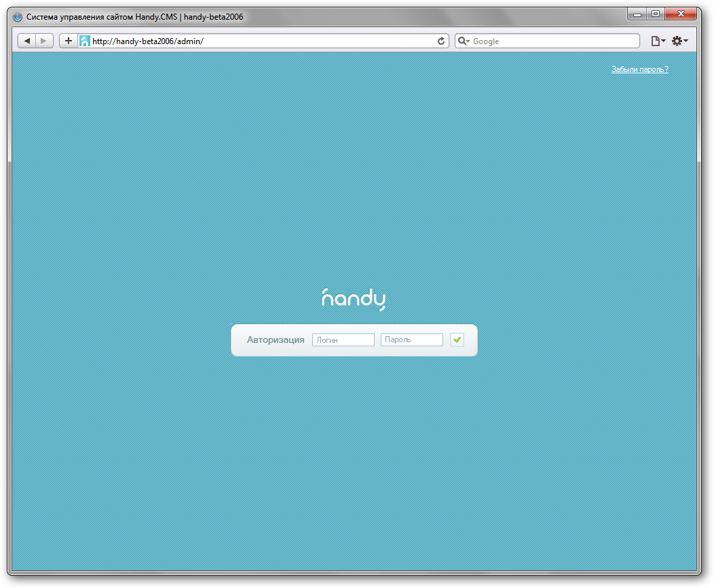Click the Handy site favicon in address bar
The height and width of the screenshot is (588, 714).
tap(85, 41)
